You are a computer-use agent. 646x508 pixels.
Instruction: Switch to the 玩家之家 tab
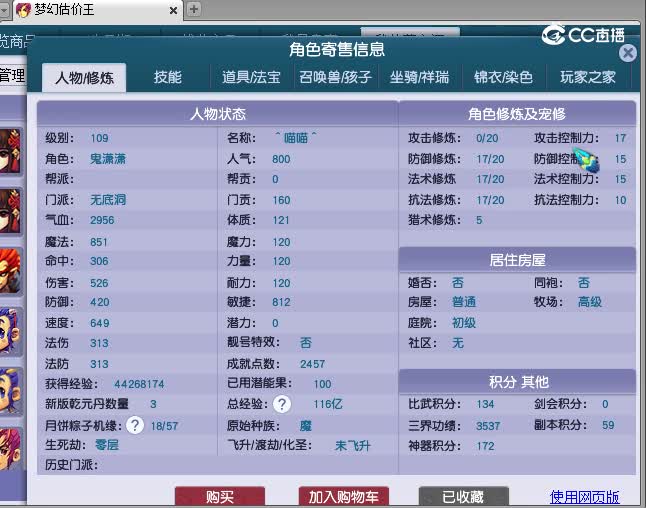pyautogui.click(x=588, y=77)
